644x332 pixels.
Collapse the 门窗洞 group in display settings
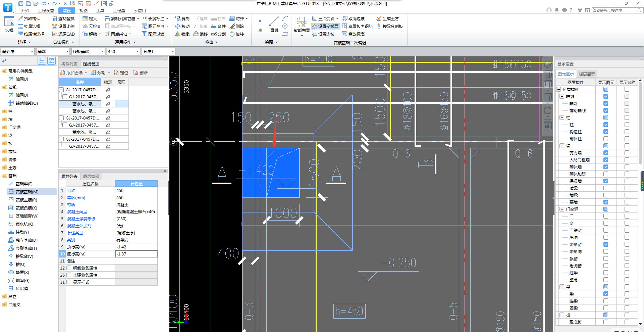[562, 209]
